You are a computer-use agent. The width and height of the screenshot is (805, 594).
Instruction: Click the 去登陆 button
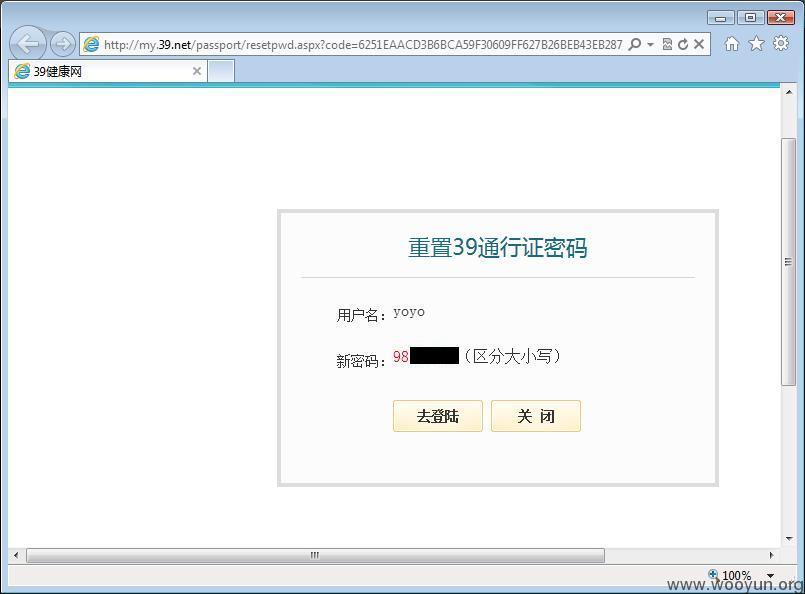[437, 416]
